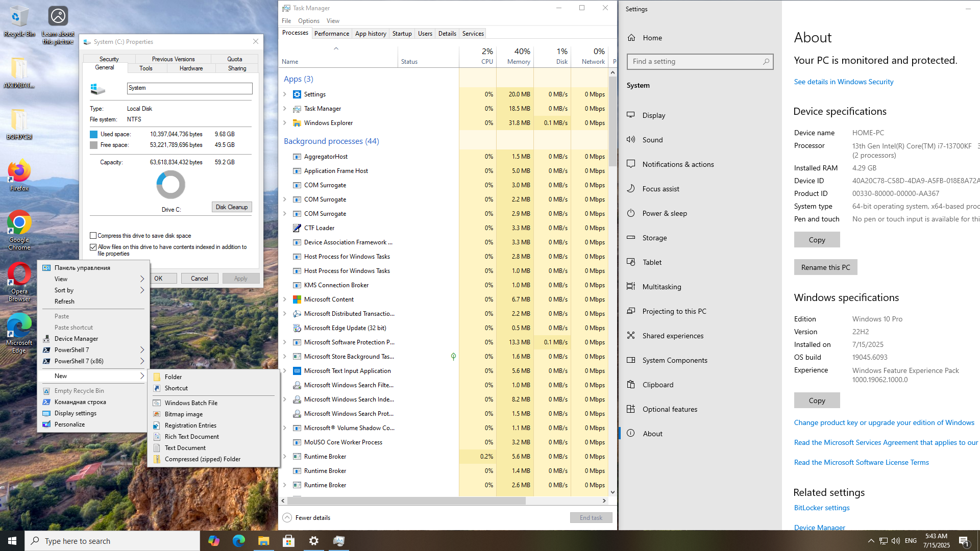Open the Opera Browser desktop shortcut
The height and width of the screenshot is (551, 980).
[19, 282]
